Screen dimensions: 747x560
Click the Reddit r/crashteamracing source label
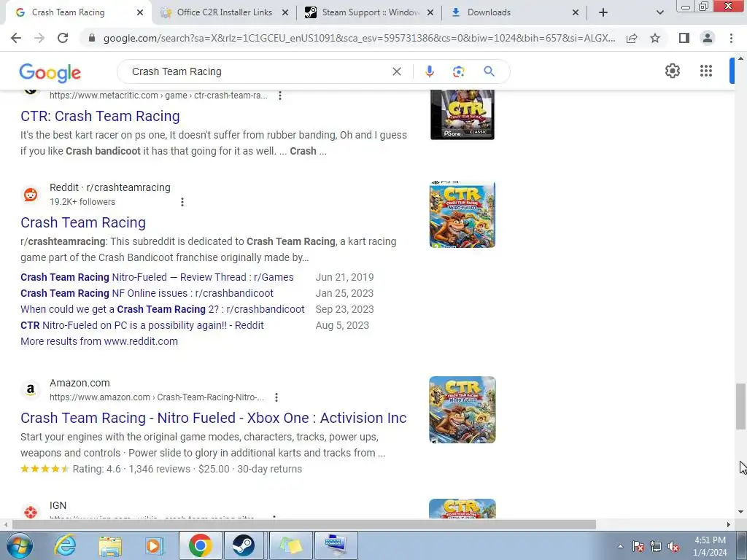(110, 187)
